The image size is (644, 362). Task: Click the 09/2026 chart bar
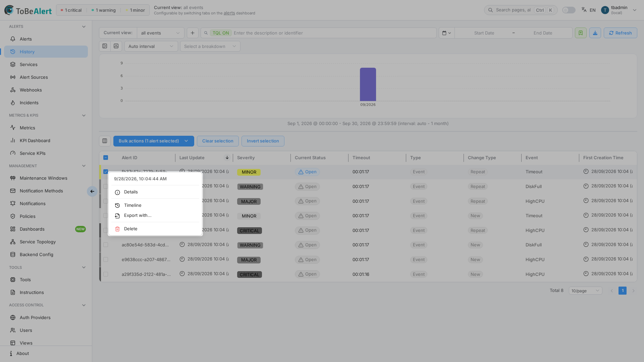[x=368, y=84]
